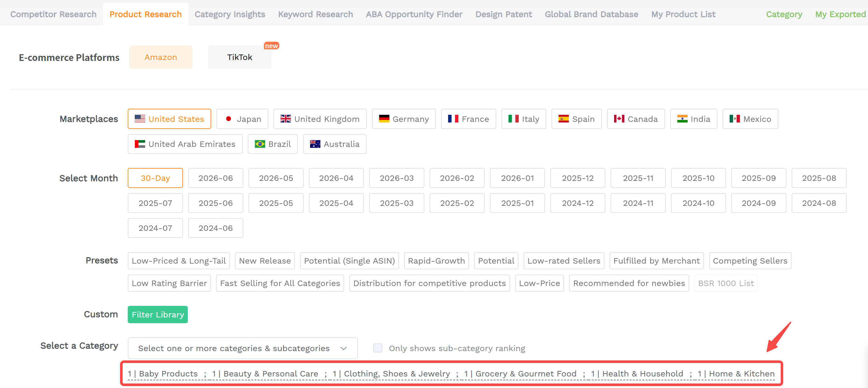Select month 2025-08
868x388 pixels.
click(819, 178)
